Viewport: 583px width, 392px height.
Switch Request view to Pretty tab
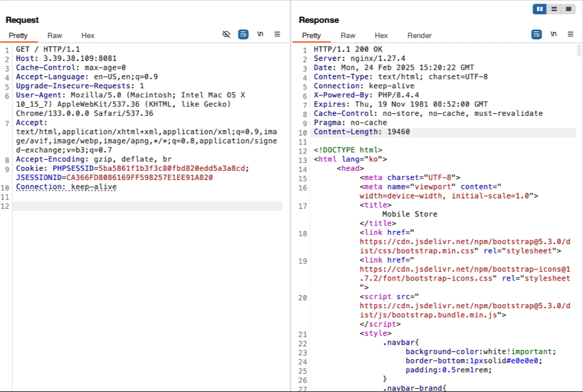[x=18, y=35]
